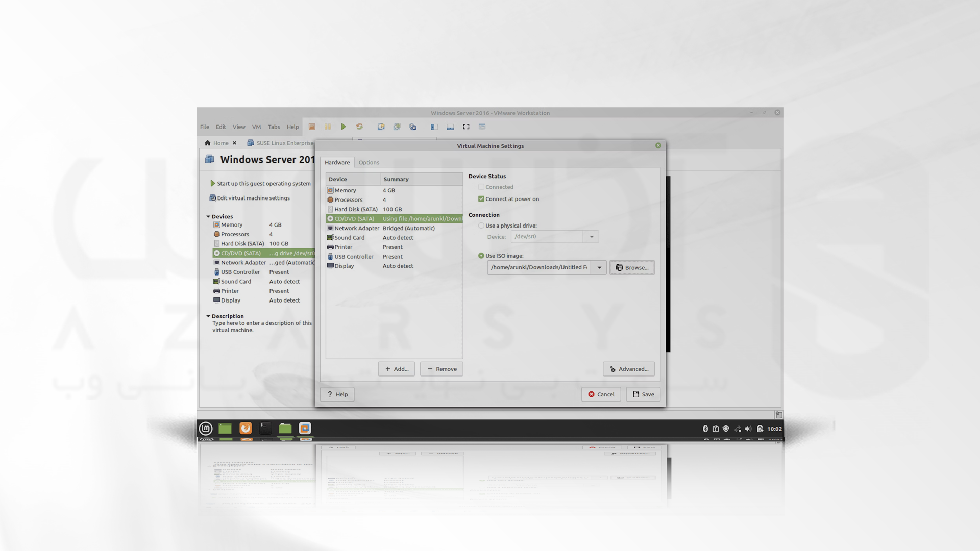The width and height of the screenshot is (980, 551).
Task: Click the volume speaker tray icon
Action: 748,429
